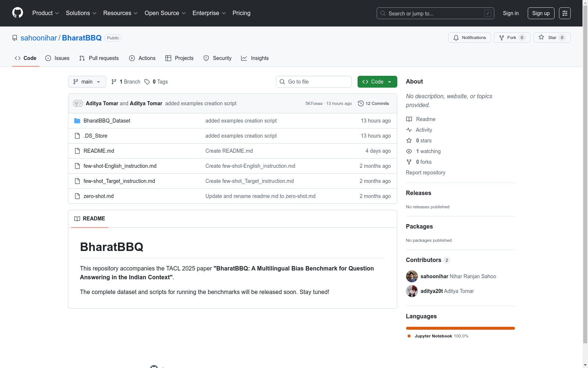Viewport: 588px width, 368px height.
Task: View the 0 forks link
Action: (419, 162)
